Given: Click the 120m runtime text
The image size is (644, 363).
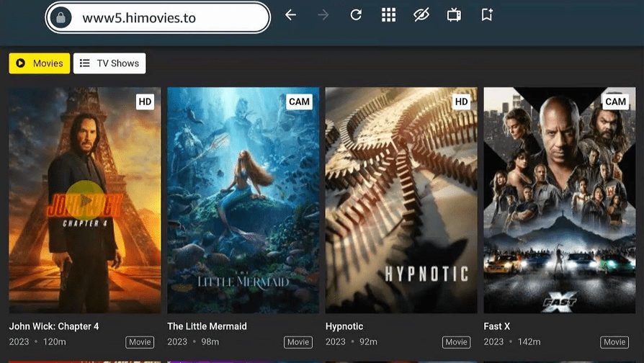Looking at the screenshot, I should [54, 341].
